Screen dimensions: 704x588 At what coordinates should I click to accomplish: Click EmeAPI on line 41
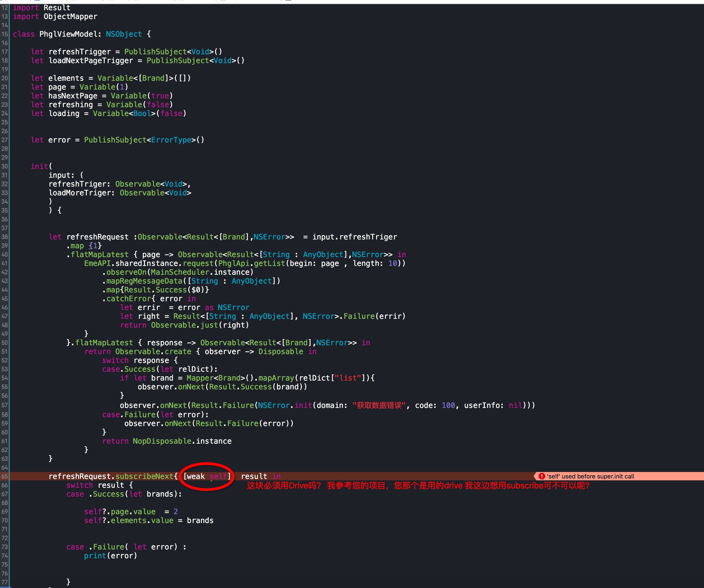pyautogui.click(x=97, y=263)
